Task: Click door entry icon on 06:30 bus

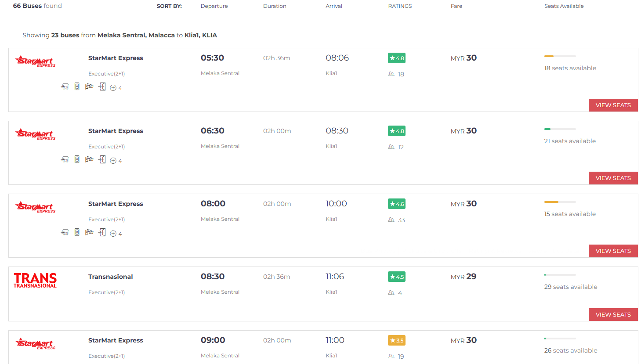Action: coord(102,159)
